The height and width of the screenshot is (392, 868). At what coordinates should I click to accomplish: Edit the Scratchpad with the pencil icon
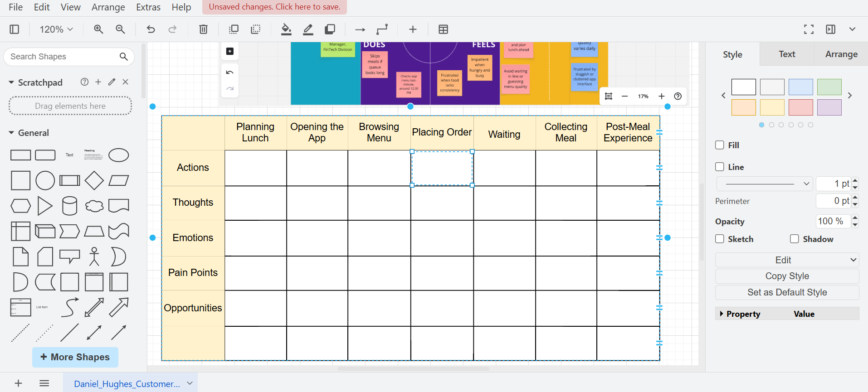pyautogui.click(x=112, y=82)
